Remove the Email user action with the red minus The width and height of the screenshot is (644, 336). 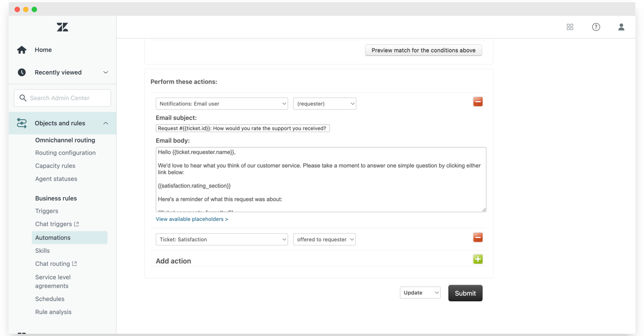(478, 102)
